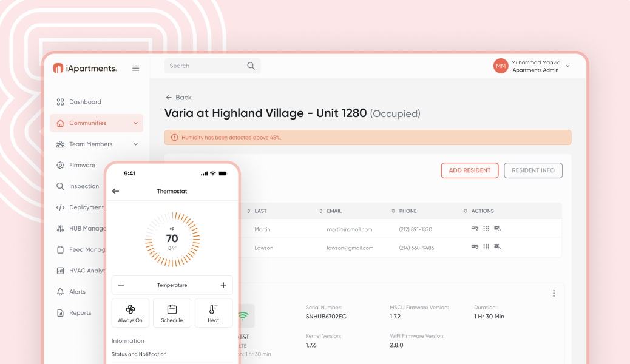Click the RESIDENT INFO button

pos(533,170)
